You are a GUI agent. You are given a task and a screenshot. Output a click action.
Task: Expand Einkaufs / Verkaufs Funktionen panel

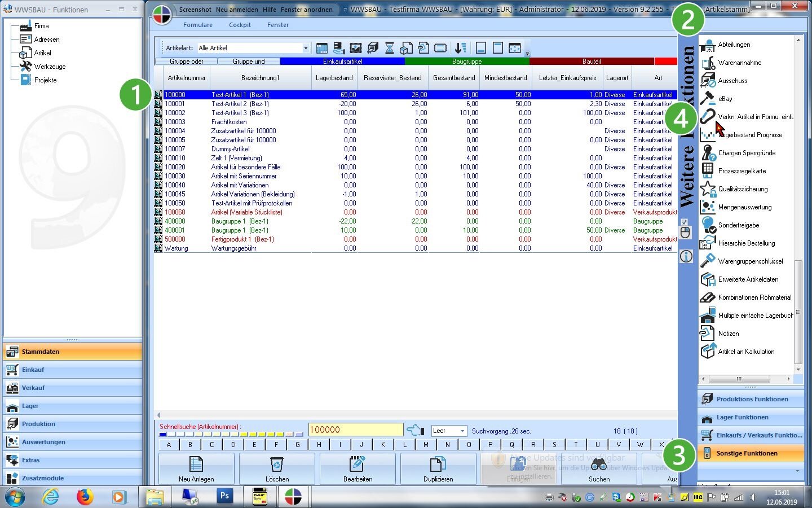(751, 435)
